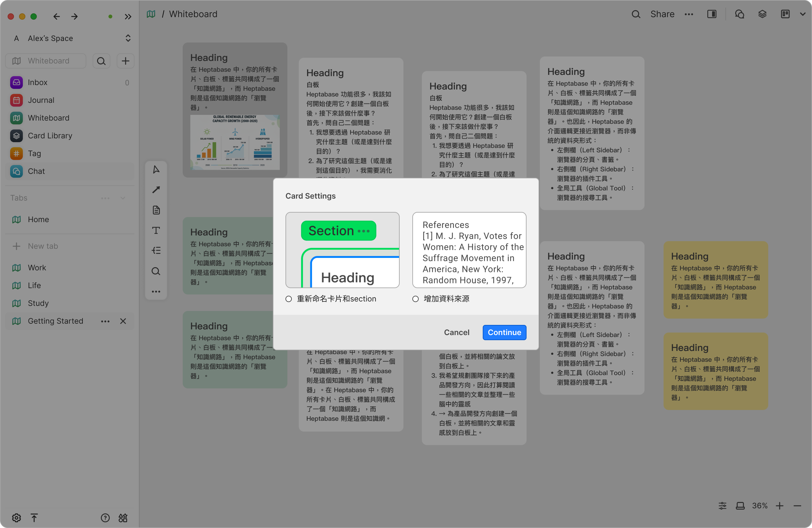Open the mind map tool
812x528 pixels.
(x=156, y=251)
